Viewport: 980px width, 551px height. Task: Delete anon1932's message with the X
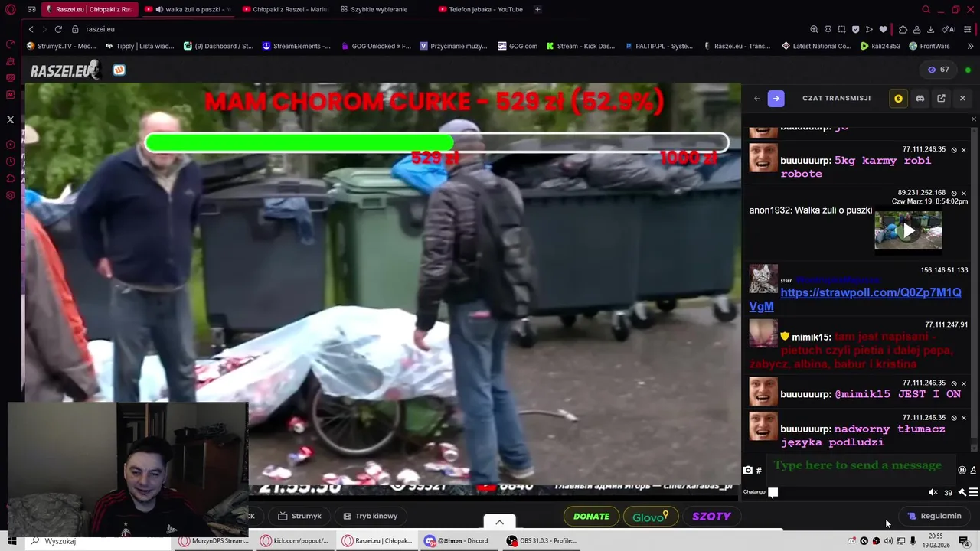click(964, 193)
